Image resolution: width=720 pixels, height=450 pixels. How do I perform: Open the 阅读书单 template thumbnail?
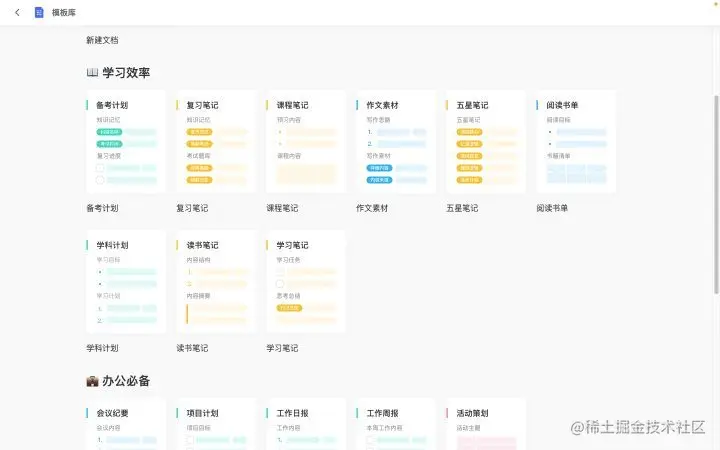pyautogui.click(x=576, y=141)
